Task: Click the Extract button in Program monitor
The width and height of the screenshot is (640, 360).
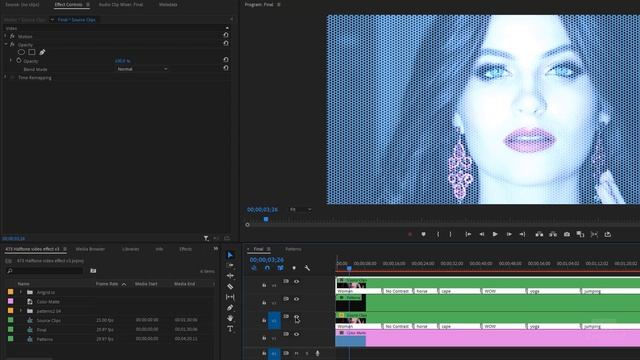Action: (553, 234)
